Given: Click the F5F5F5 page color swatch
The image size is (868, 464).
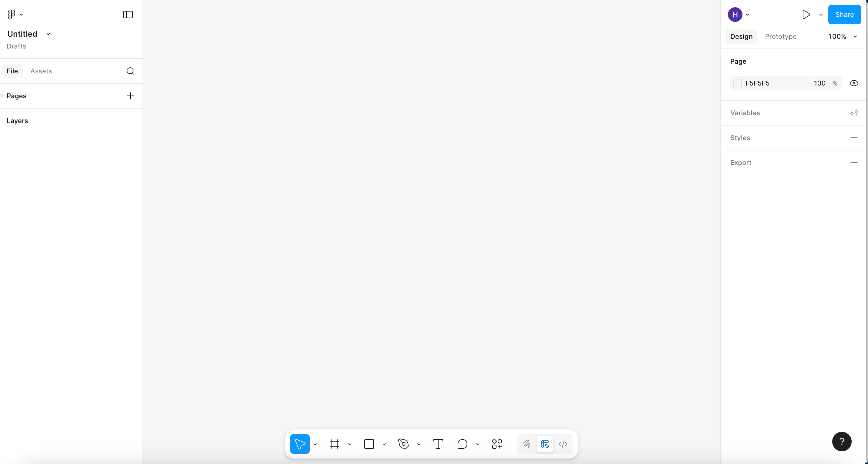Looking at the screenshot, I should (x=737, y=83).
